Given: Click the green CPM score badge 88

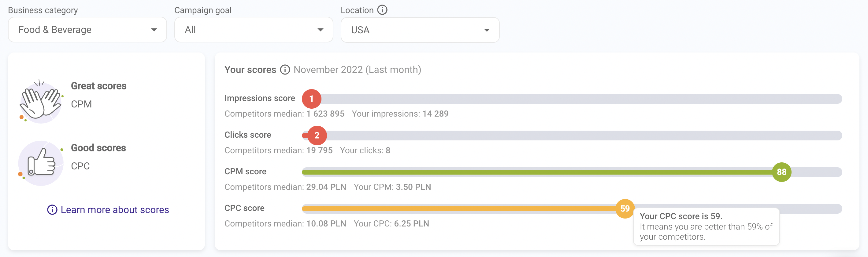Looking at the screenshot, I should pyautogui.click(x=781, y=172).
